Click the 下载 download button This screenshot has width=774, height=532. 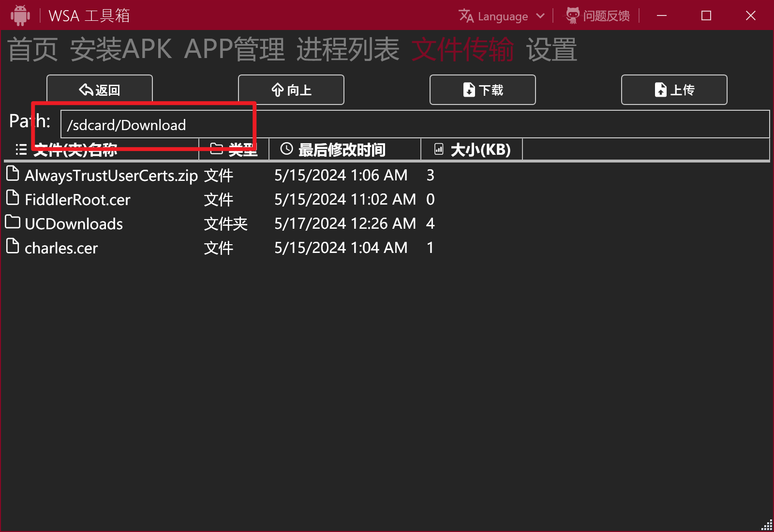(483, 89)
